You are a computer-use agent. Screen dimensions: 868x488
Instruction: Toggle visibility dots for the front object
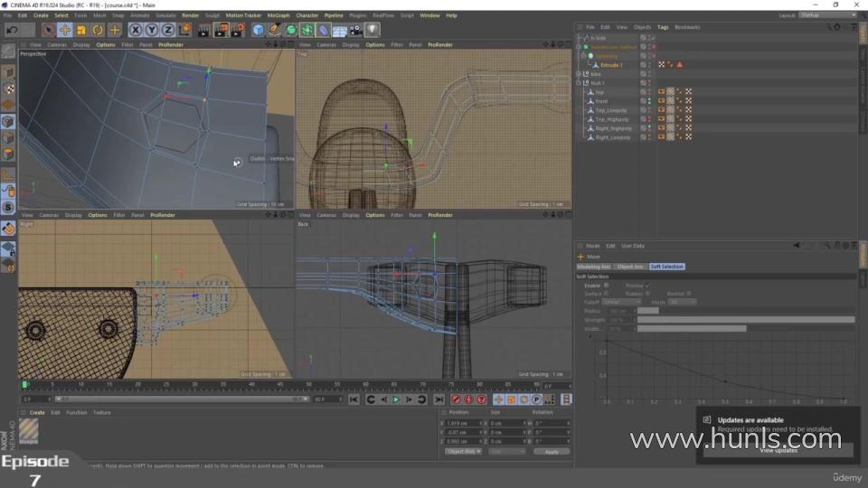[x=648, y=101]
